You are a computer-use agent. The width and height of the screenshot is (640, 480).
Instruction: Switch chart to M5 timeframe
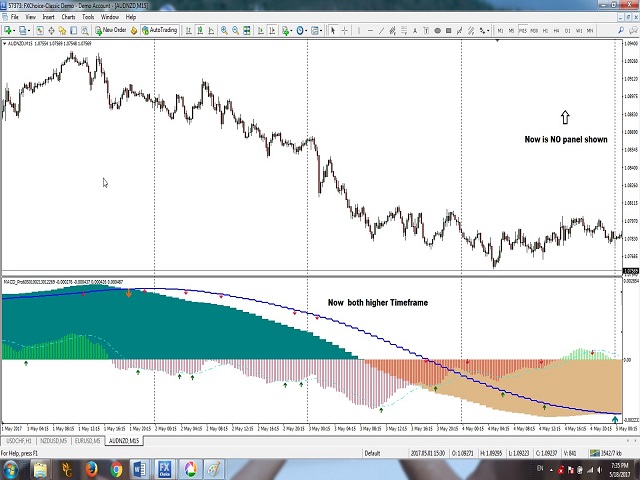[x=511, y=31]
